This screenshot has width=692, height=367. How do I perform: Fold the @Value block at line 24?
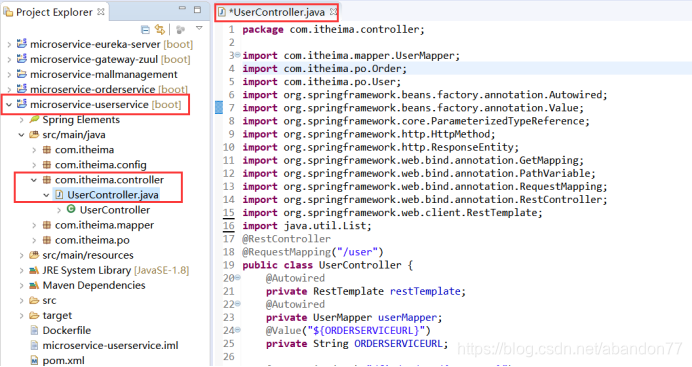[x=238, y=330]
